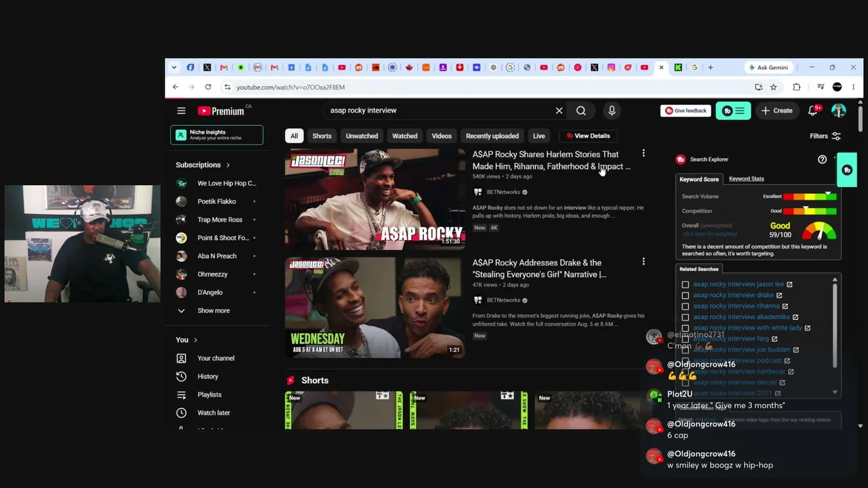
Task: Open Chrome three-dot menu
Action: point(854,87)
